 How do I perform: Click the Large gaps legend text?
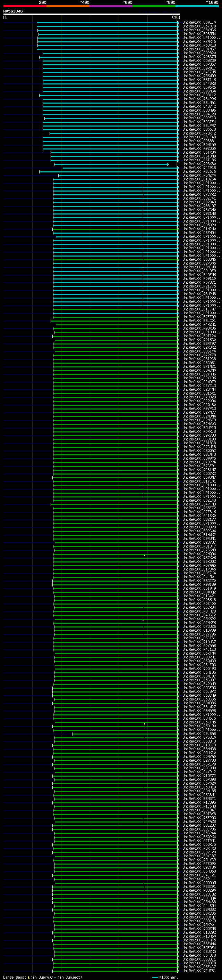(43, 977)
